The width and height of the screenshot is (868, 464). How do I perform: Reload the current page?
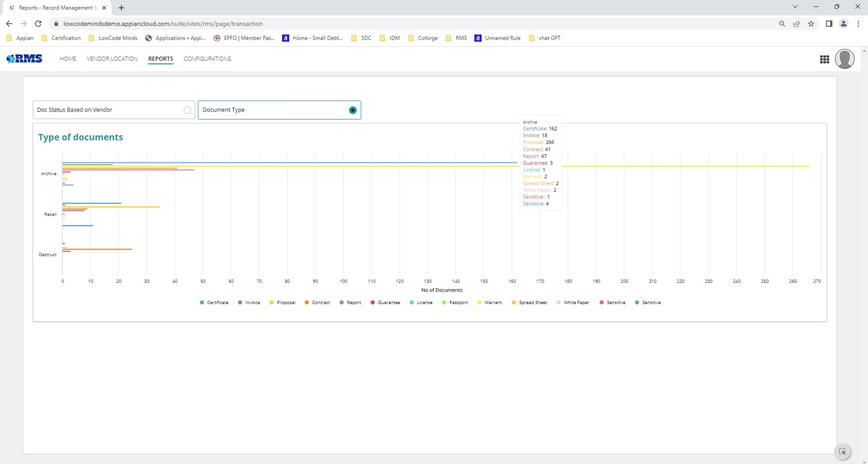pos(38,23)
